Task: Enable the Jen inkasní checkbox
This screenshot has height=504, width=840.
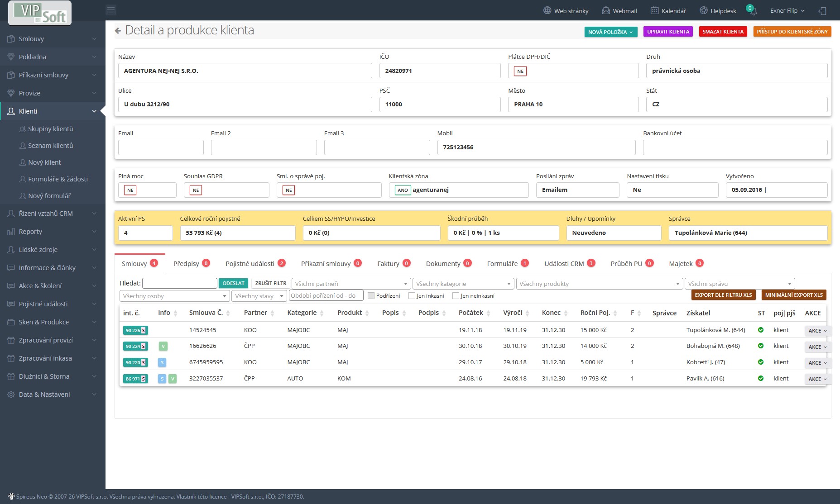Action: click(412, 296)
